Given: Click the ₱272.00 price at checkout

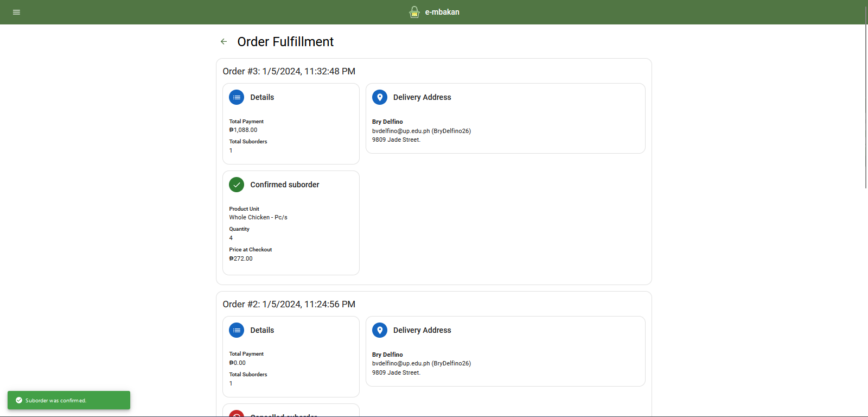Looking at the screenshot, I should 241,258.
